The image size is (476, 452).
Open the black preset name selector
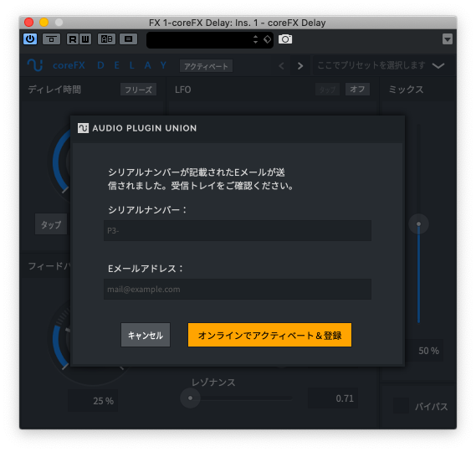coord(210,39)
